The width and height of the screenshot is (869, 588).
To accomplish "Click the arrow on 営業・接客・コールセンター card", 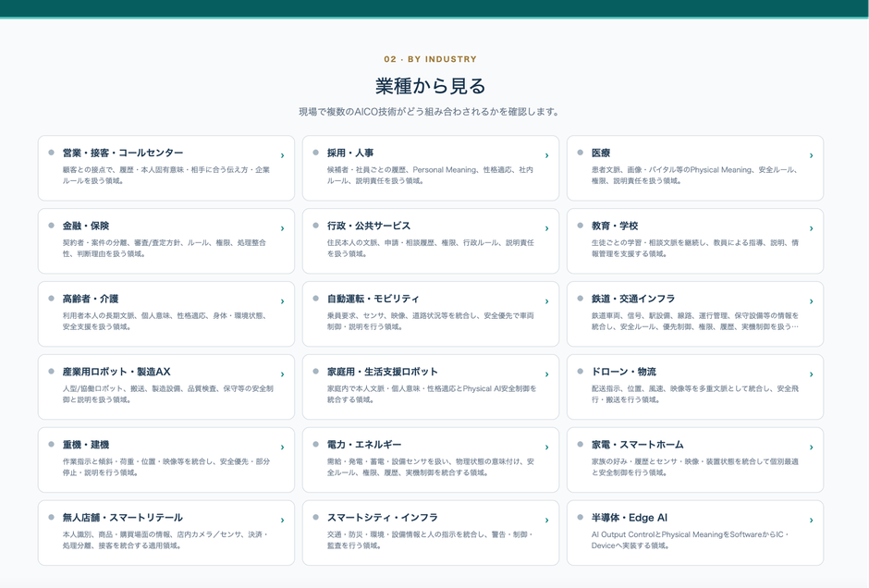I will (x=282, y=155).
